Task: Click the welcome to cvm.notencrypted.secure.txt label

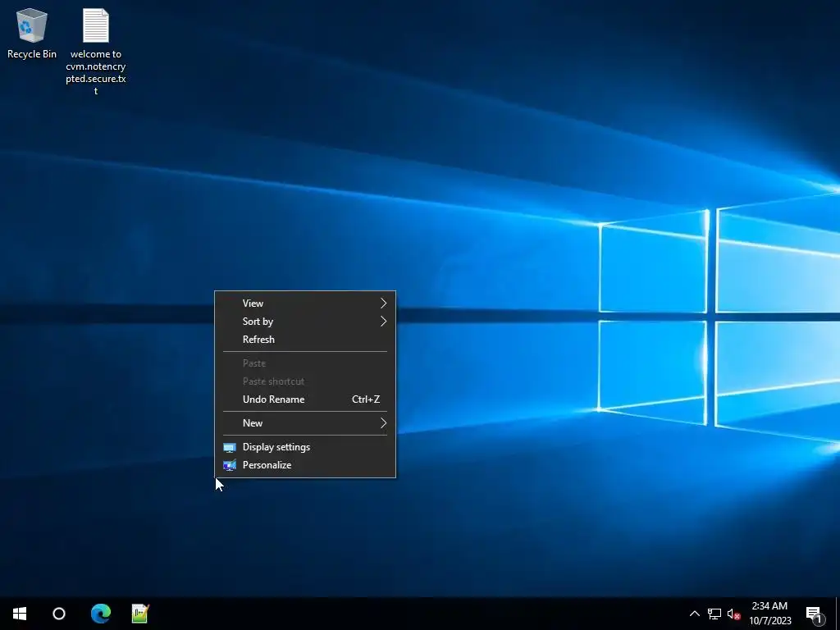Action: pyautogui.click(x=96, y=72)
